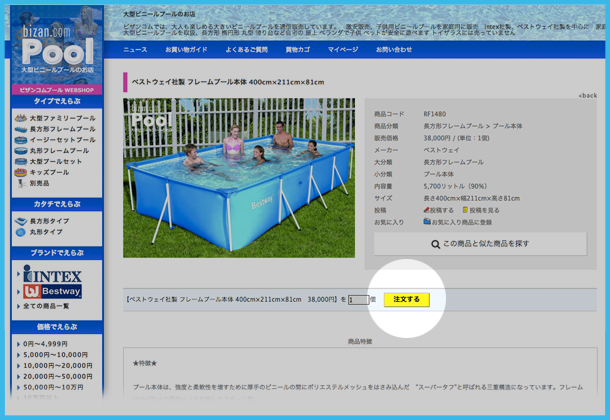Open the ニュース menu item
Image resolution: width=610 pixels, height=420 pixels.
pyautogui.click(x=135, y=49)
